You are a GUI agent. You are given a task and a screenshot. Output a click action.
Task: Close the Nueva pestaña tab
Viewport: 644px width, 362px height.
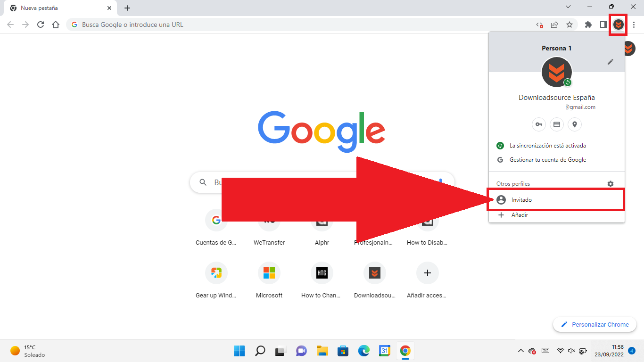(109, 8)
